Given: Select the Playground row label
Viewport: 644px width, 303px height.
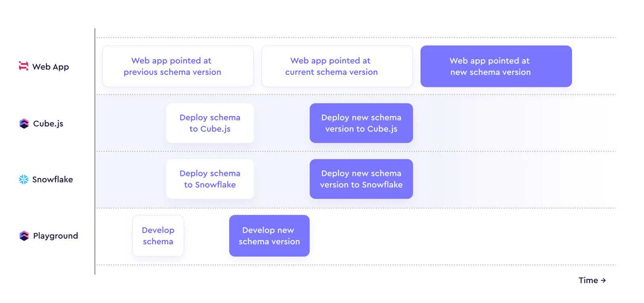Looking at the screenshot, I should 56,236.
